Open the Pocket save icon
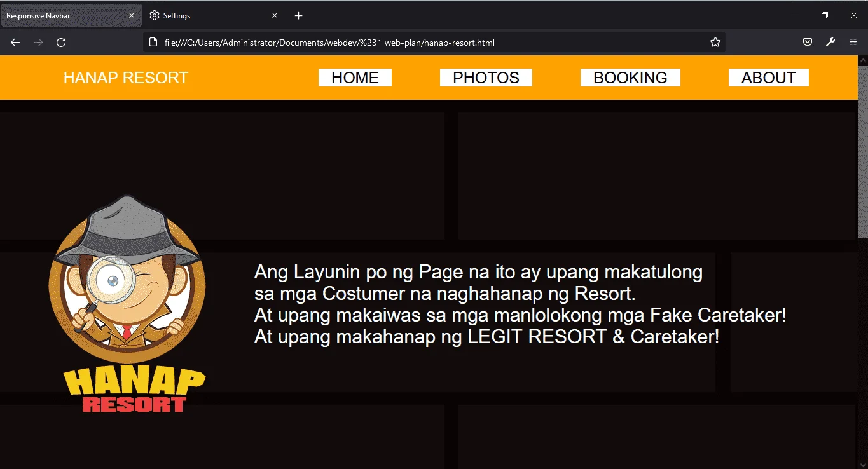Viewport: 868px width, 469px height. [807, 43]
